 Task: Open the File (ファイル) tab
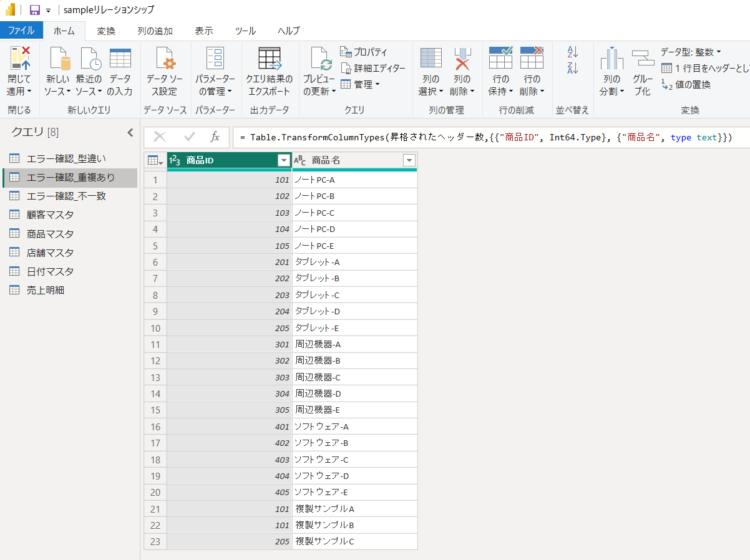point(21,31)
